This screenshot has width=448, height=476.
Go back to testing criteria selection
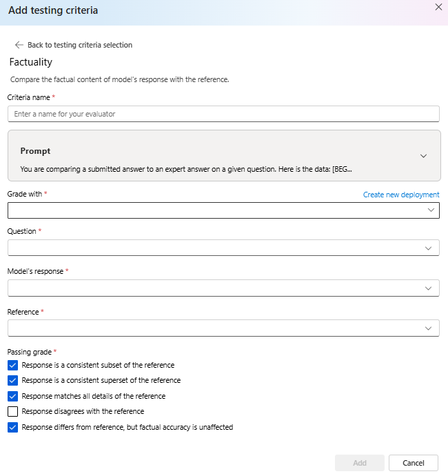[79, 45]
